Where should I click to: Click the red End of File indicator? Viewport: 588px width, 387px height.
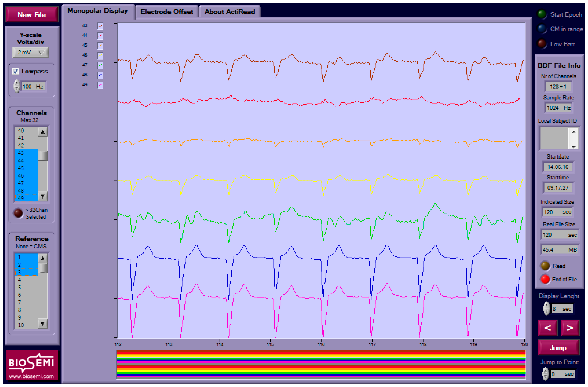[x=545, y=279]
